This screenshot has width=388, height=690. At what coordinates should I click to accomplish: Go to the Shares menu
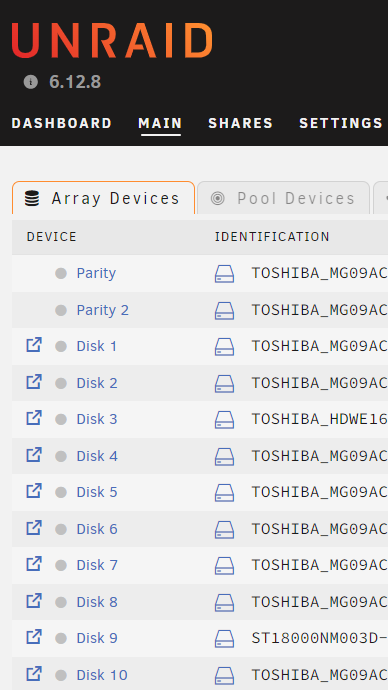tap(240, 123)
